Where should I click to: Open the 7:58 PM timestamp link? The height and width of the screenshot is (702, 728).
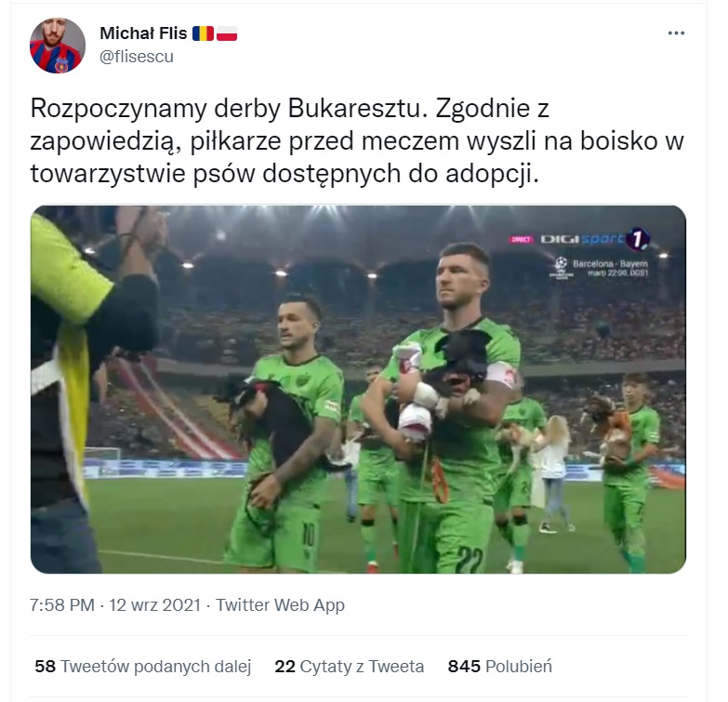click(x=61, y=605)
